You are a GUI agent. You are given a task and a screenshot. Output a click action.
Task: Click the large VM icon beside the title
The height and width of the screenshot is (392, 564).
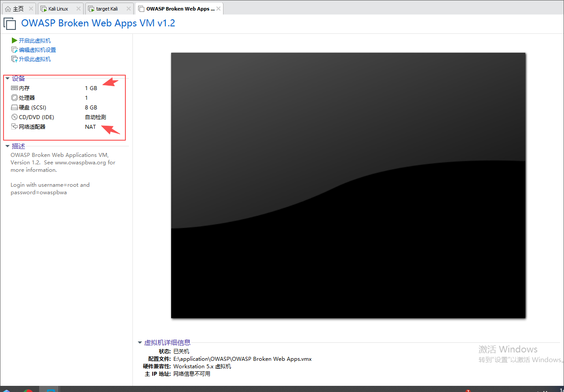click(x=10, y=24)
